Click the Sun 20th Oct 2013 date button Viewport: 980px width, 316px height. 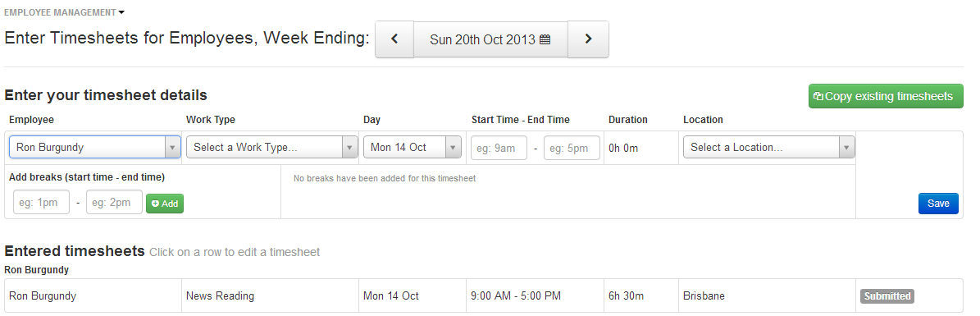tap(490, 39)
